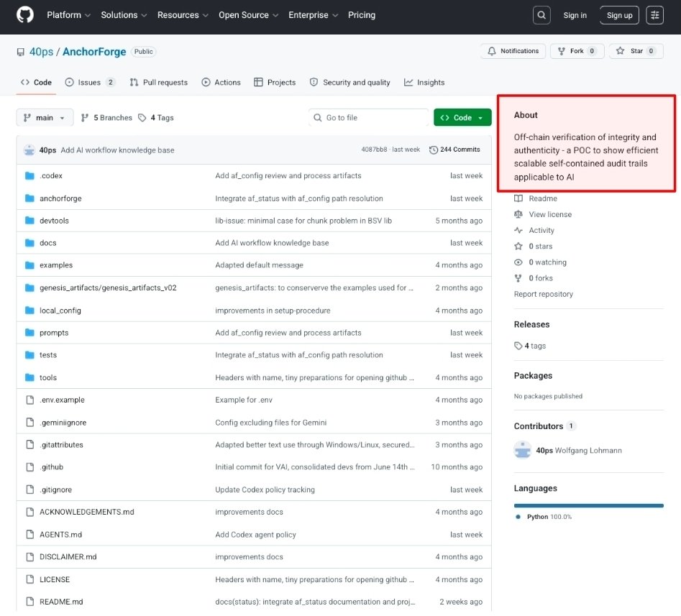
Task: Click the scale icon beside View license
Action: coord(518,214)
